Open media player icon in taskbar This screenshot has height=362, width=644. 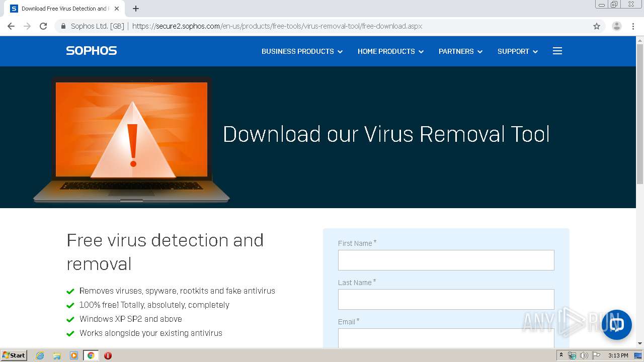tap(74, 355)
